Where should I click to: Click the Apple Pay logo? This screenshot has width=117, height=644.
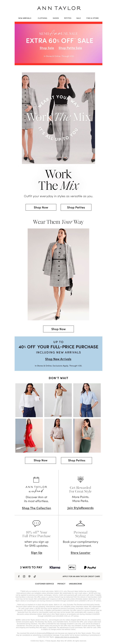(x=72, y=567)
